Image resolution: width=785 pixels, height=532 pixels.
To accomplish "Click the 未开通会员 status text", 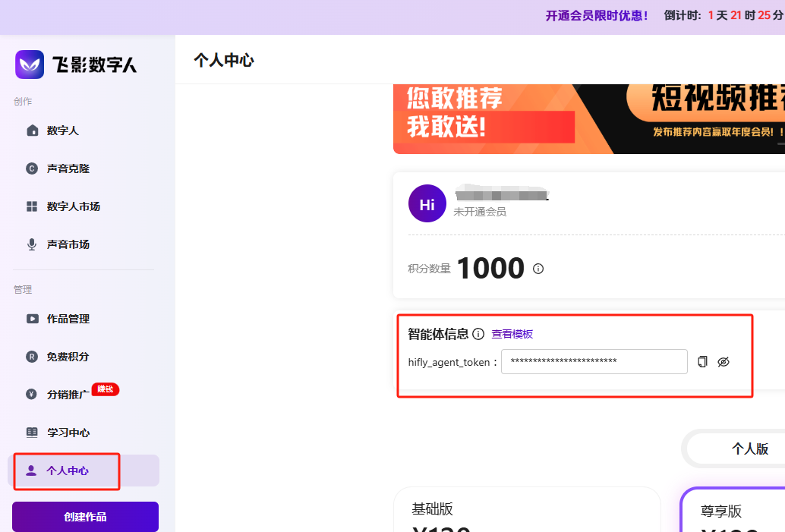I will 480,212.
